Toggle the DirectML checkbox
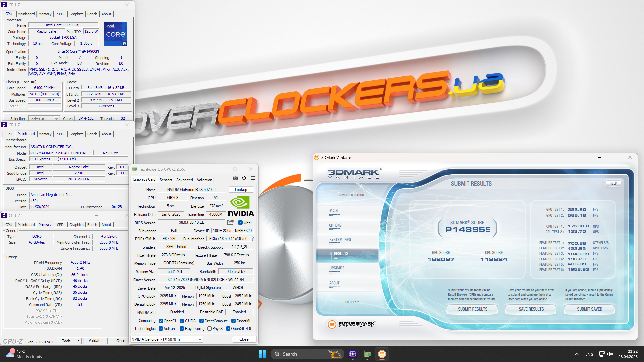This screenshot has height=362, width=644. coord(233,321)
